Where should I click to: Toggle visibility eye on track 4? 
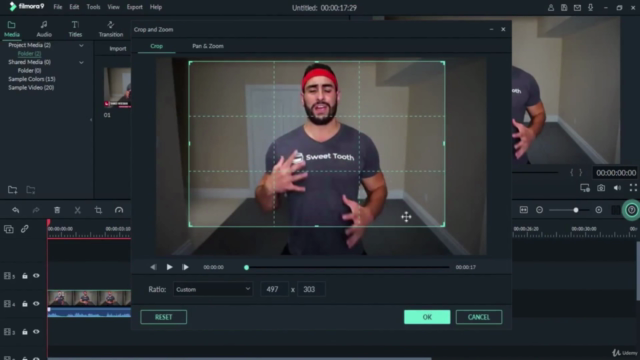pyautogui.click(x=36, y=304)
